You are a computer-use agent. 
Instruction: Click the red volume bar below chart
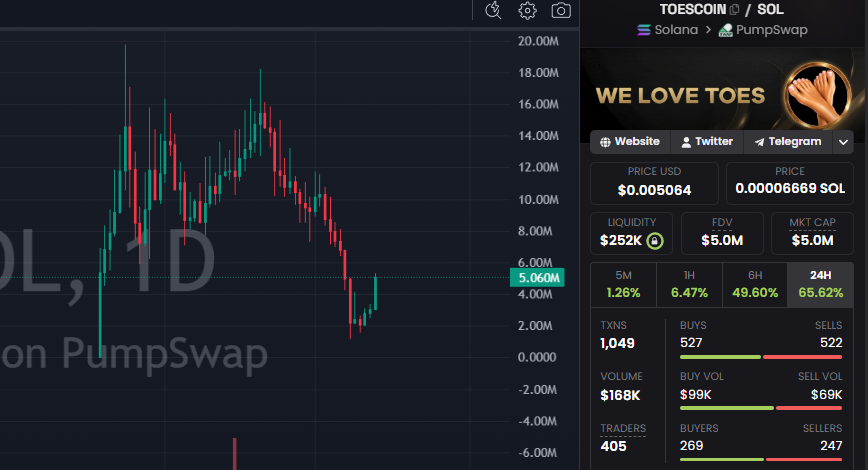tap(235, 454)
